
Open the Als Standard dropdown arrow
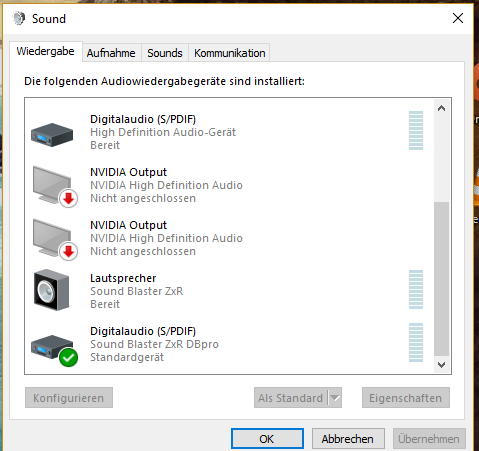pos(335,398)
